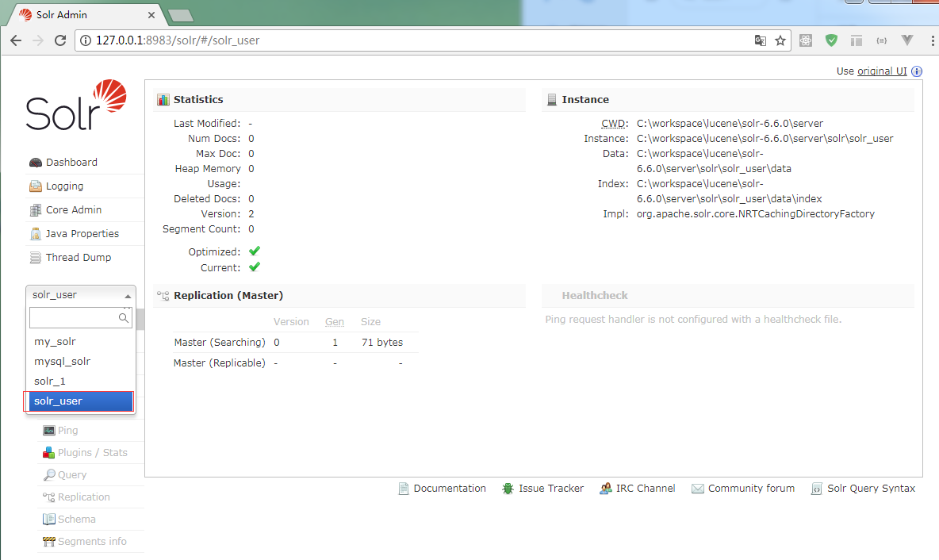Screen dimensions: 939x560
Task: Click the green shield extension icon
Action: pos(831,40)
